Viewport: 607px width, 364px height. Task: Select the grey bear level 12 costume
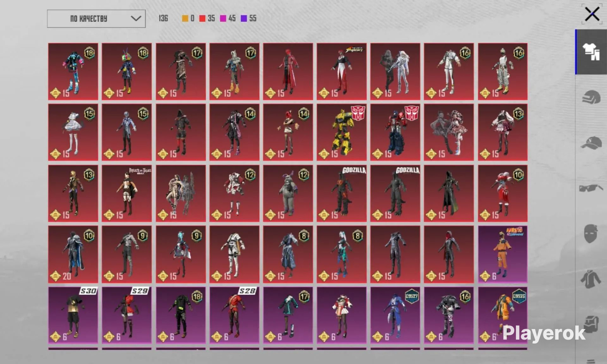[x=288, y=193]
